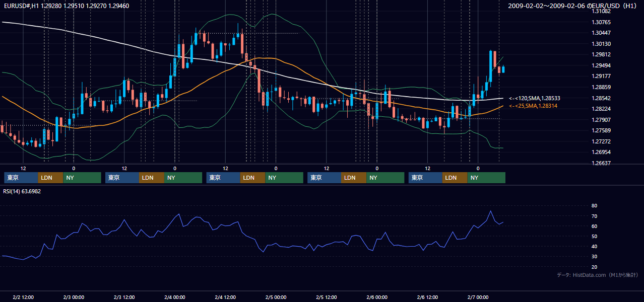Viewport: 644px width, 302px height.
Task: Click the RSI(14) 63.6982 indicator label
Action: (x=22, y=191)
